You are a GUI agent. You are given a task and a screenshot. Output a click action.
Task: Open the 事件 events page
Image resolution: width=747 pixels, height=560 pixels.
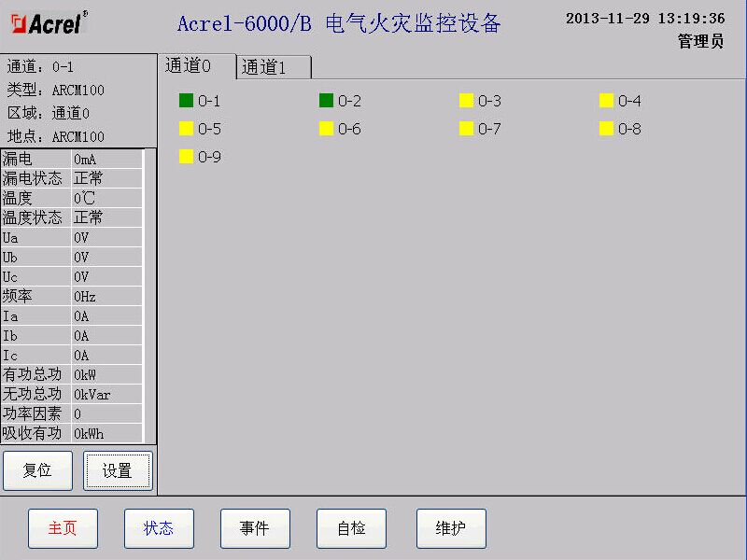coord(255,528)
